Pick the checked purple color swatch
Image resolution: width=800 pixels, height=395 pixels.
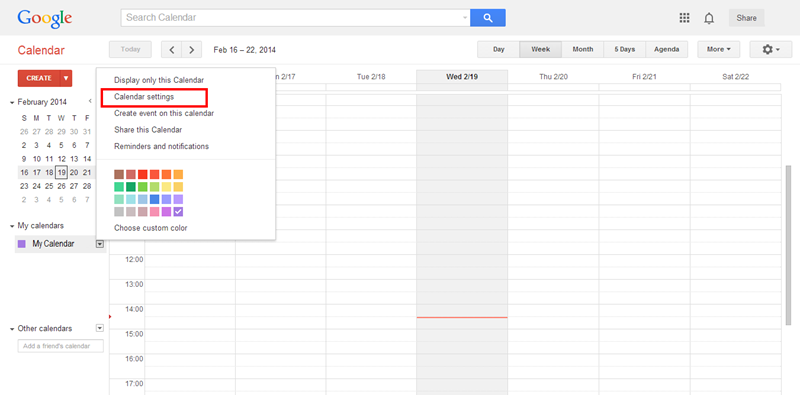tap(178, 211)
